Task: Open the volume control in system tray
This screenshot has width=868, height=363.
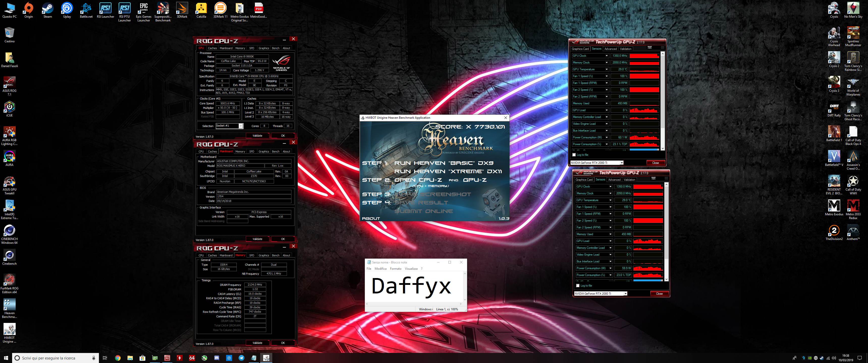Action: (834, 358)
